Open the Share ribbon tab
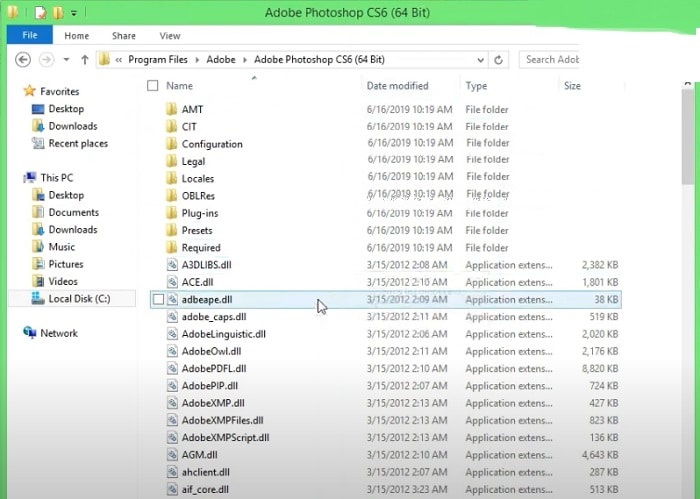Viewport: 700px width, 499px height. tap(124, 36)
